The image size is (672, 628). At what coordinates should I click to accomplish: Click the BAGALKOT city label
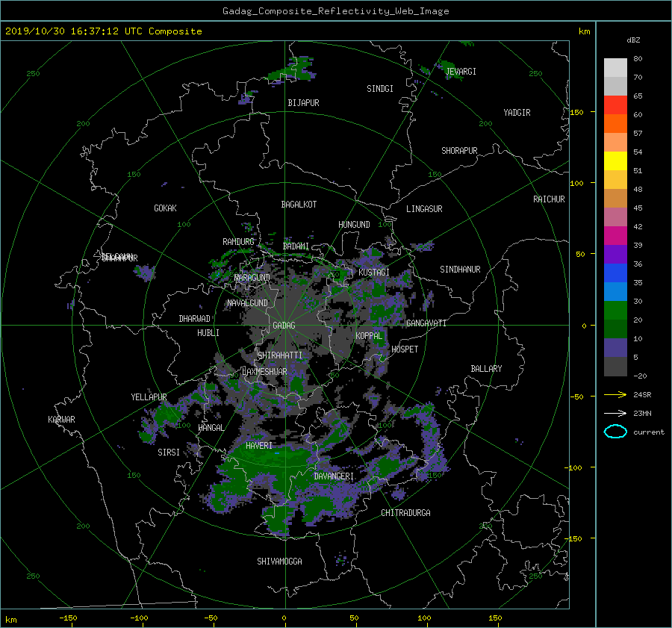click(299, 205)
